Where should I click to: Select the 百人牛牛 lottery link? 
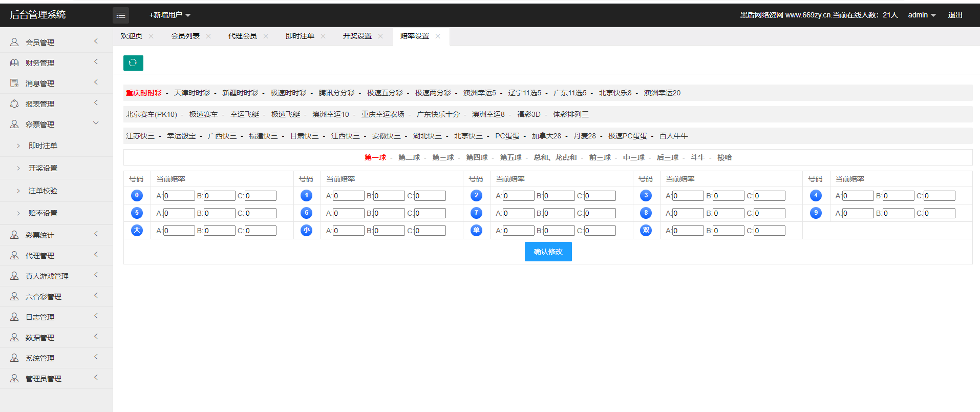click(674, 136)
